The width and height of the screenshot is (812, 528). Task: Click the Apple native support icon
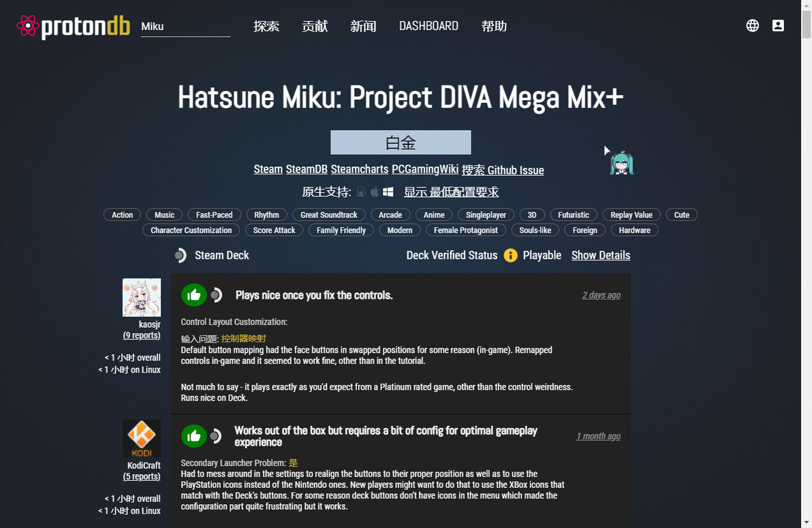(375, 192)
